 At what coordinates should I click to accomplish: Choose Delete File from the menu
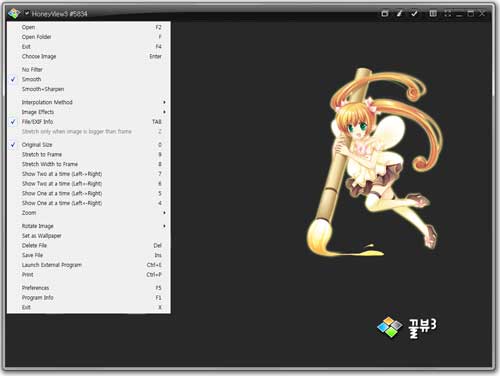point(89,245)
